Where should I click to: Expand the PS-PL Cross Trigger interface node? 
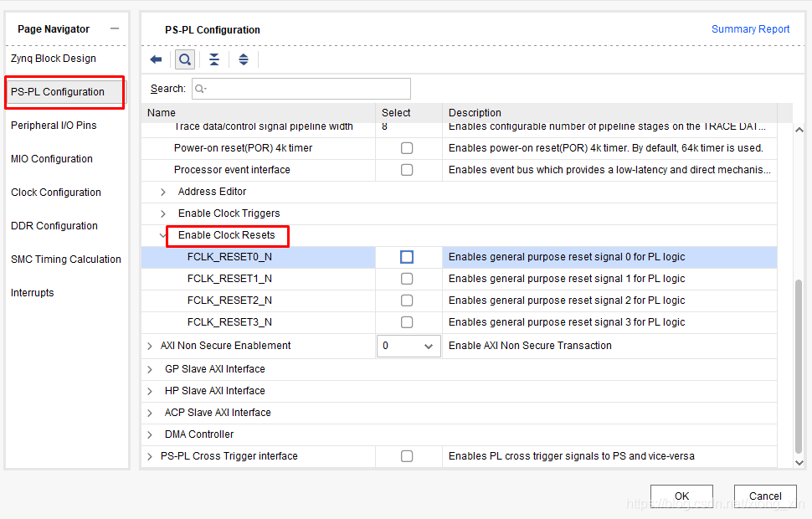coord(150,456)
